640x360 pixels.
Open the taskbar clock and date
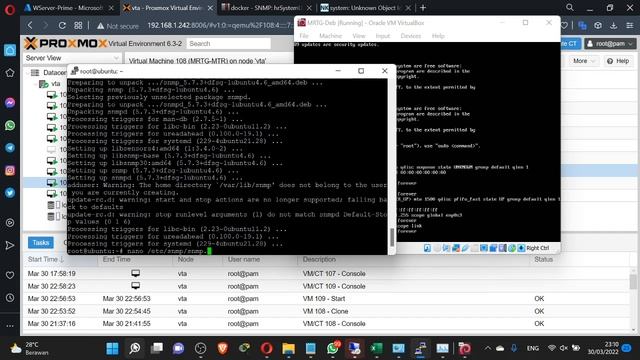click(x=603, y=348)
